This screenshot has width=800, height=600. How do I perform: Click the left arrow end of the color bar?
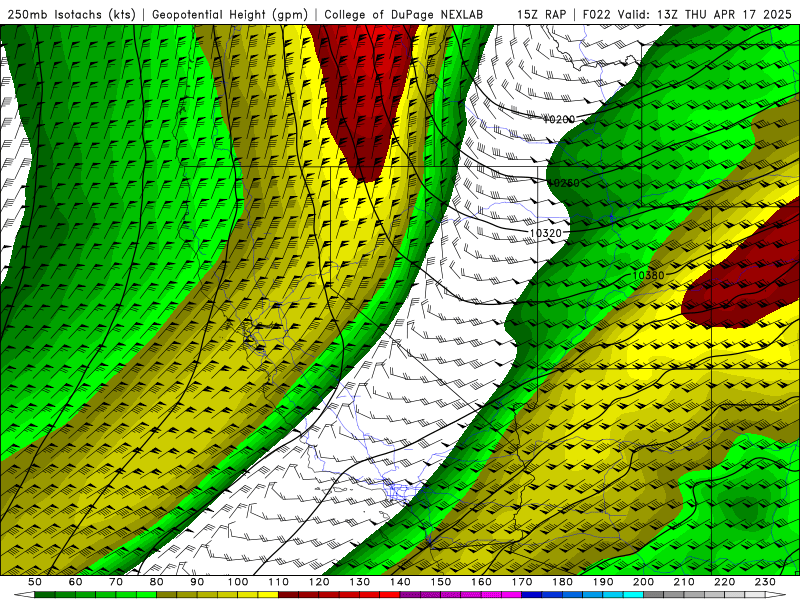tap(24, 595)
